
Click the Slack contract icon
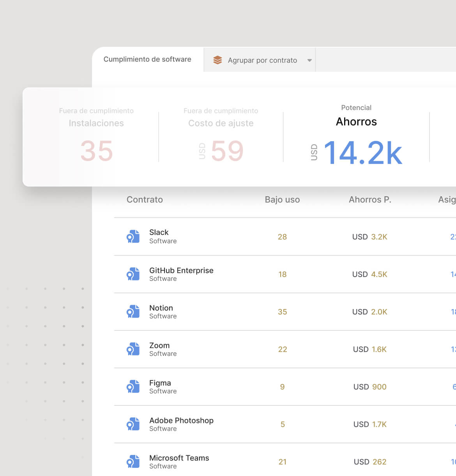(x=133, y=236)
